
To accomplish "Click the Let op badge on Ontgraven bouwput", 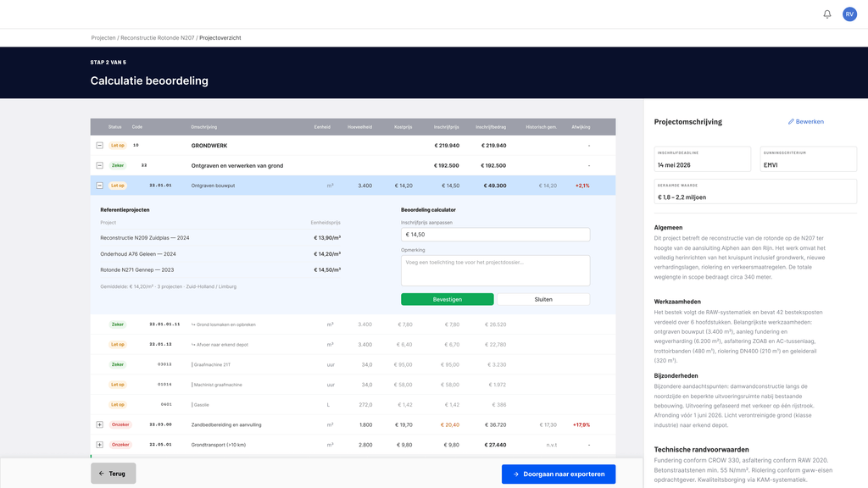I will pyautogui.click(x=117, y=186).
